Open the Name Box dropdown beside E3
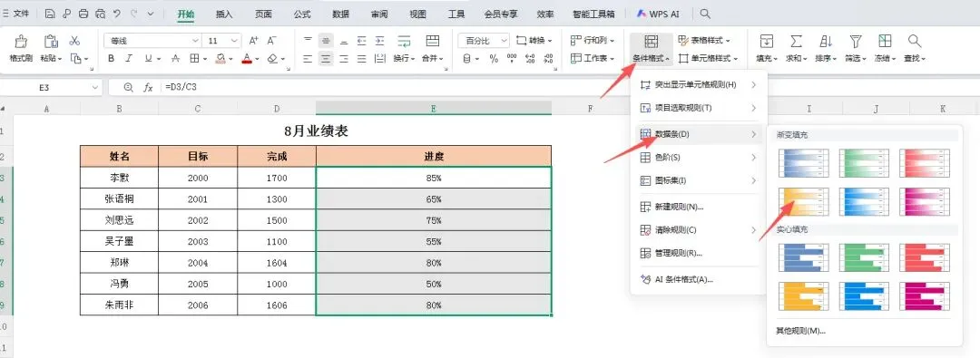Viewport: 980px width, 358px height. 95,88
